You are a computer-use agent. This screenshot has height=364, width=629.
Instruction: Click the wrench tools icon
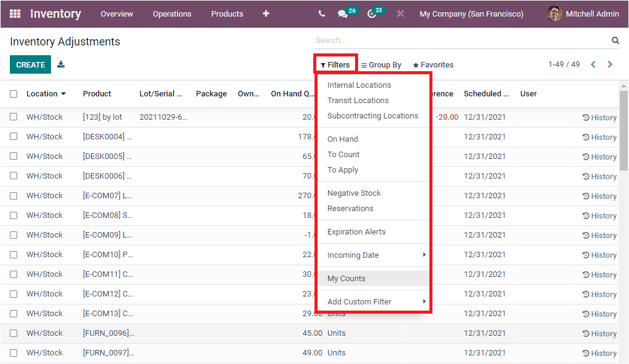coord(400,14)
